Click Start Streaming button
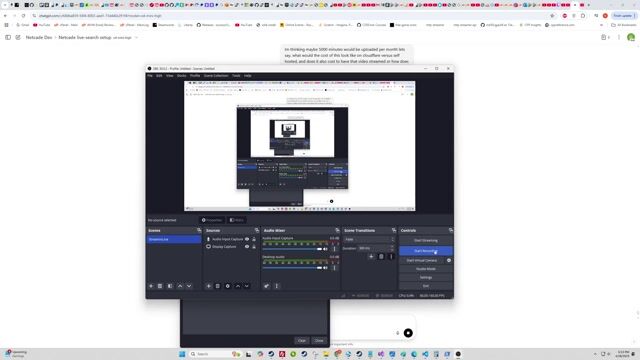Image resolution: width=640 pixels, height=360 pixels. pos(426,240)
